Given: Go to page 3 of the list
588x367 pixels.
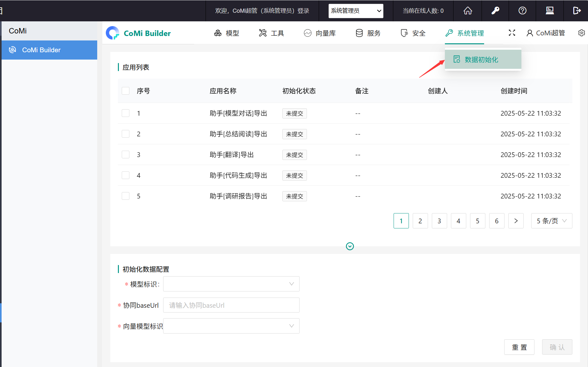Looking at the screenshot, I should [439, 221].
